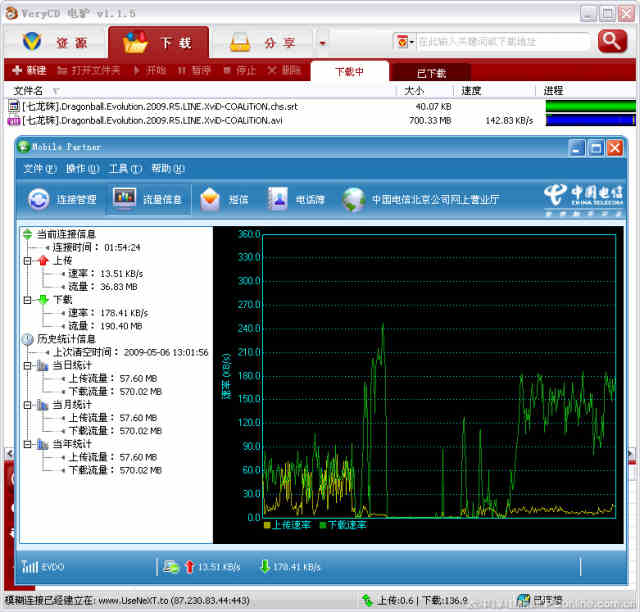Open the 操作(O) menu in Mobile Partner
Image resolution: width=640 pixels, height=612 pixels.
(82, 169)
